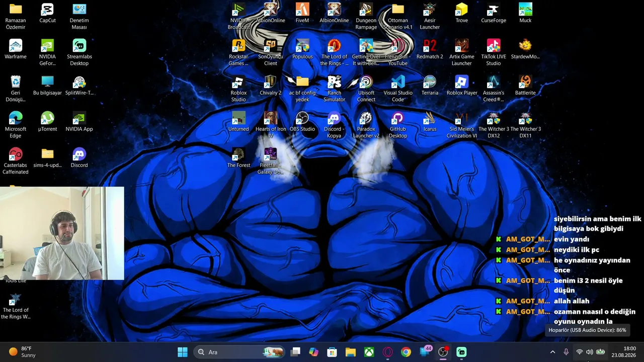Open network settings from Wi-Fi tray icon
The height and width of the screenshot is (362, 644).
pyautogui.click(x=580, y=352)
